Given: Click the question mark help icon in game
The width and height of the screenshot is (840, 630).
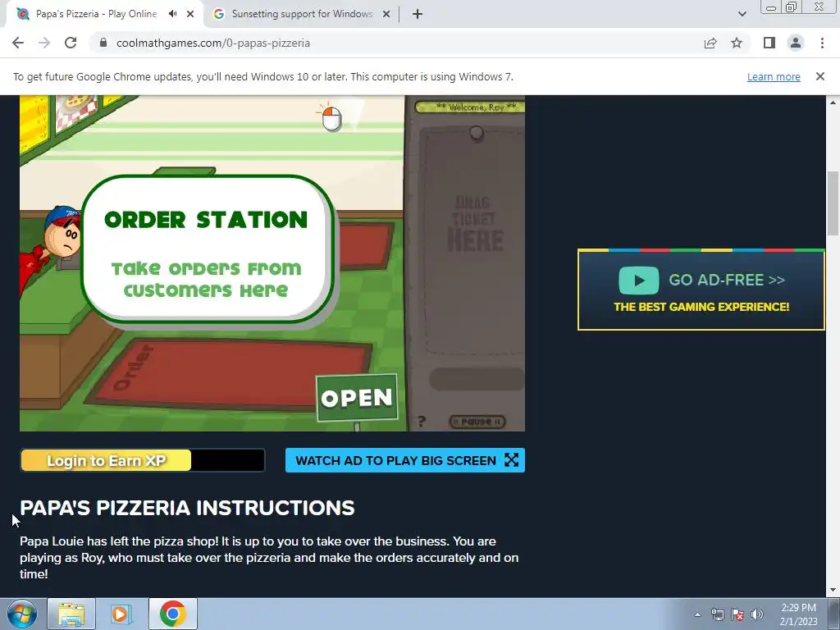Looking at the screenshot, I should pos(422,422).
